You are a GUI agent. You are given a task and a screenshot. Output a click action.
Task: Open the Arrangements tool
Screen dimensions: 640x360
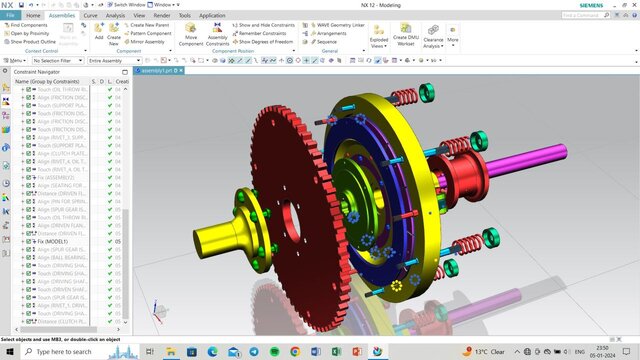[329, 33]
